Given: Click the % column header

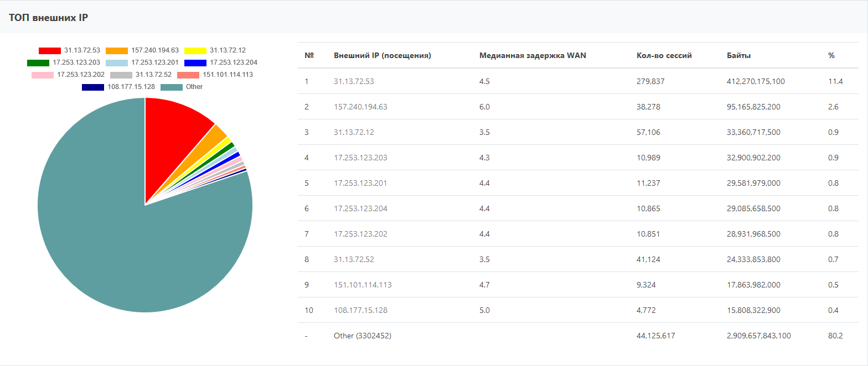Looking at the screenshot, I should 831,55.
